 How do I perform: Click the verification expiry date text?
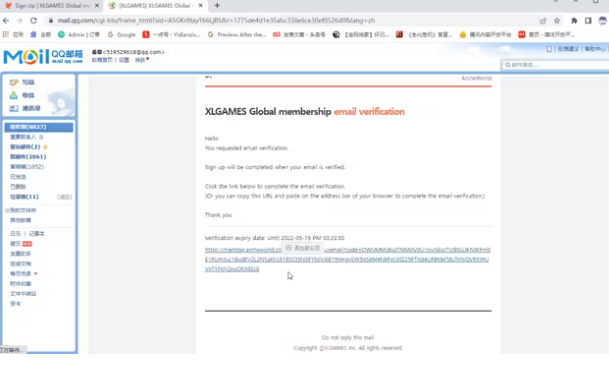click(275, 238)
